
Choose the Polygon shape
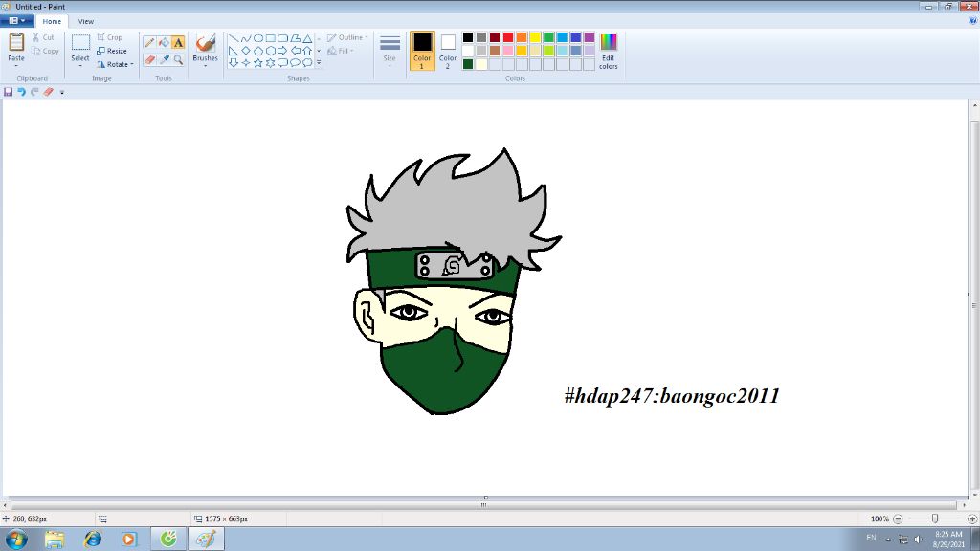click(x=295, y=38)
